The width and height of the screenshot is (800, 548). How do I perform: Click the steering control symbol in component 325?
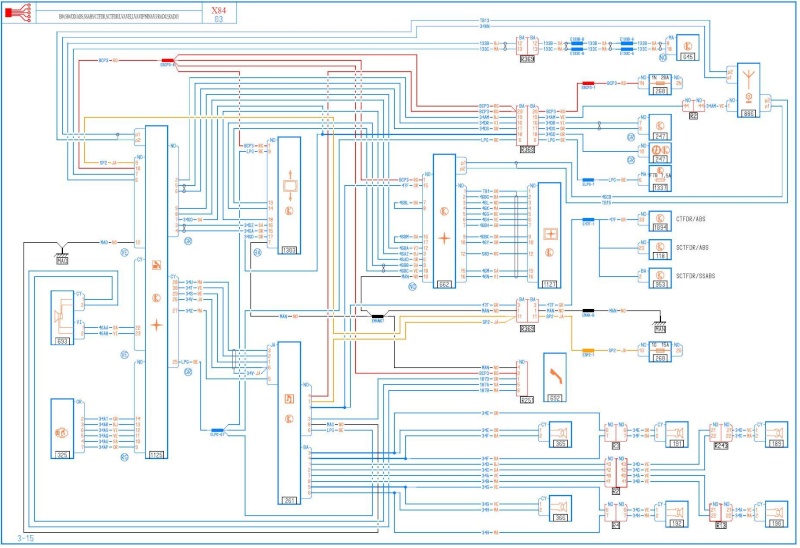point(61,433)
